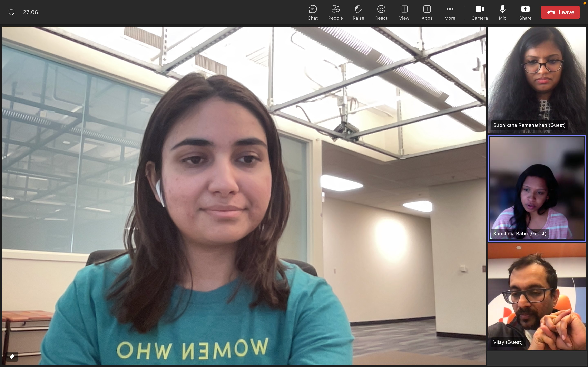Open the Chat panel
The image size is (588, 367).
312,12
